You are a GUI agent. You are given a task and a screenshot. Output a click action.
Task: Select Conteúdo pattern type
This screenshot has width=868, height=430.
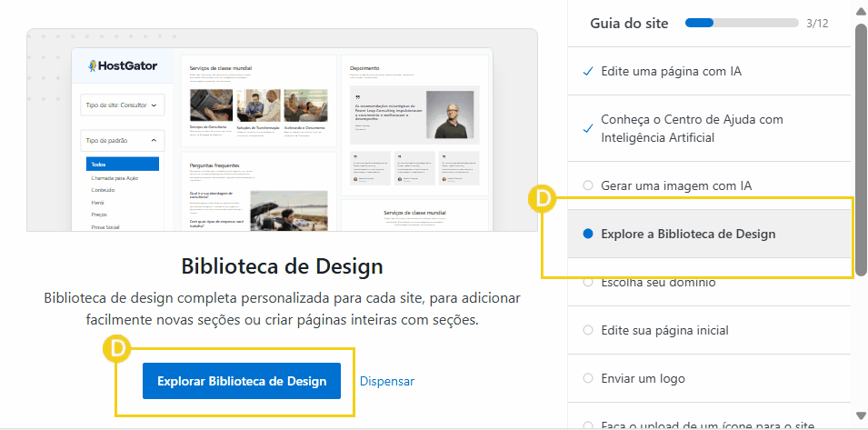[103, 190]
